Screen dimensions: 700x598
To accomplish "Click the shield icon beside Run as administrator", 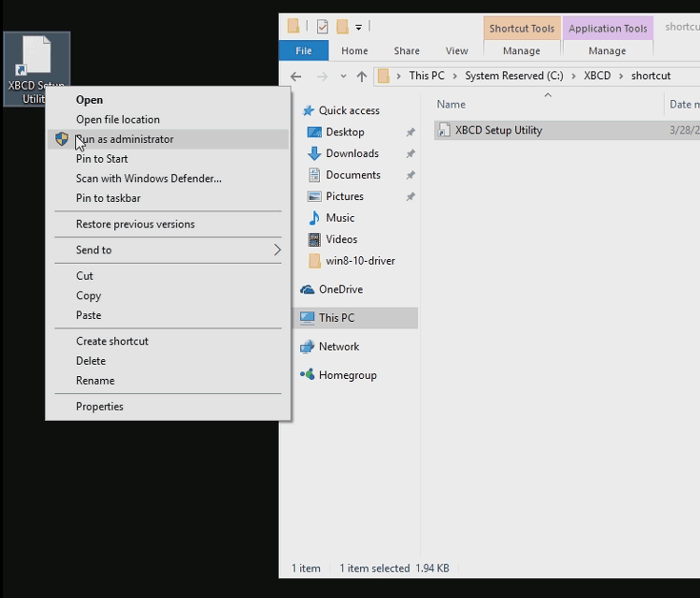I will [x=62, y=139].
